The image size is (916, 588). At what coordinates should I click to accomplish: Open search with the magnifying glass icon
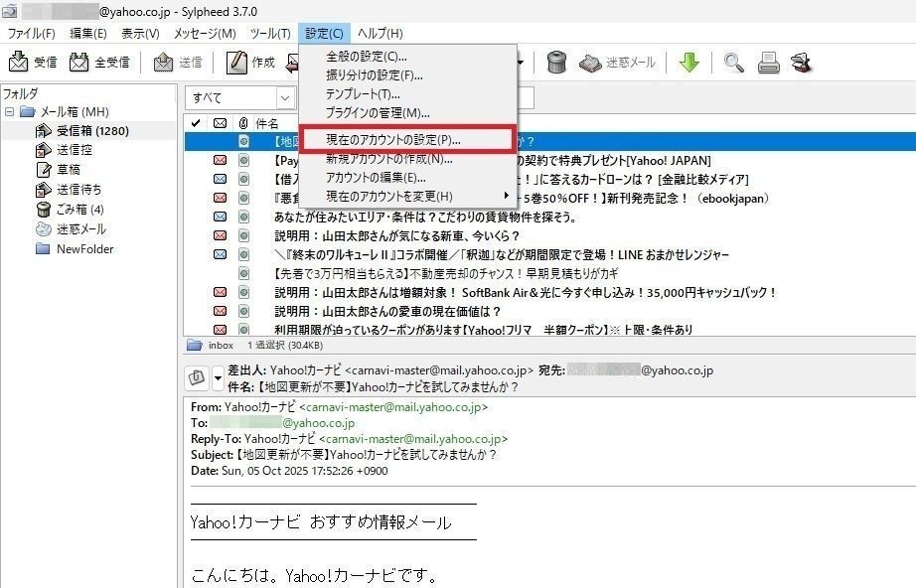point(734,63)
